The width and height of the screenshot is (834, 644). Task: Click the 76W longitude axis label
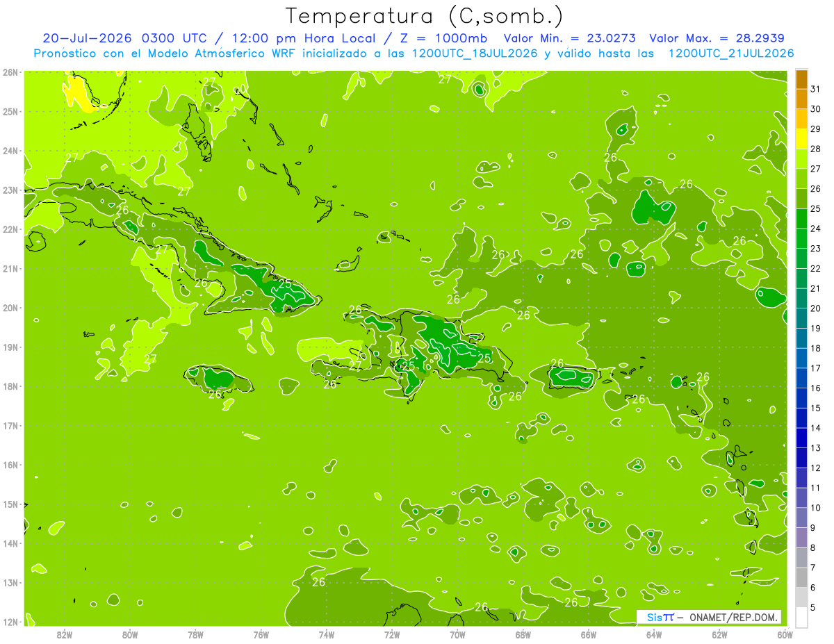[261, 634]
